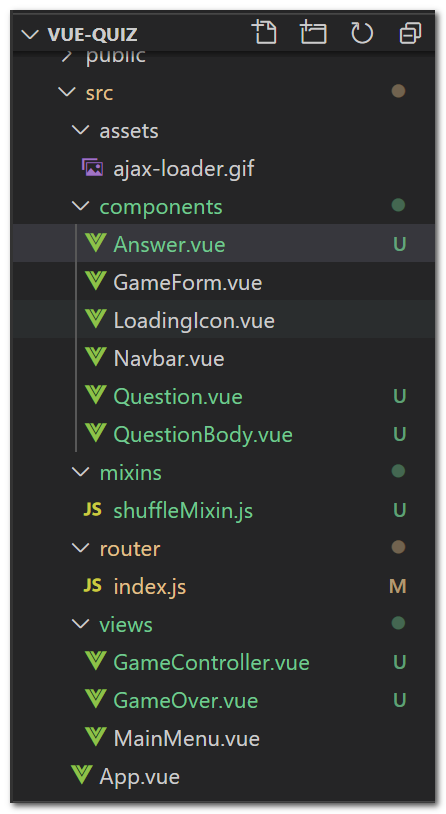Viewport: 446px width, 814px height.
Task: Collapse the src folder
Action: click(67, 92)
